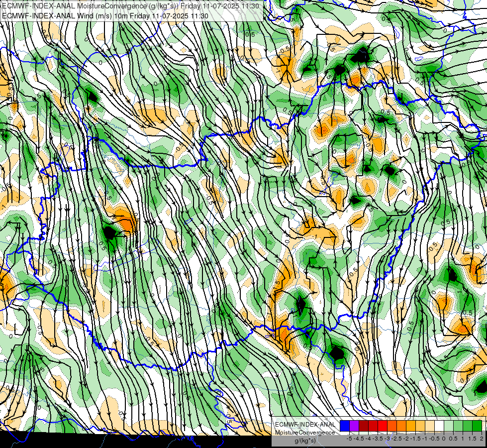487x448 pixels.
Task: Click the -5 legend tick label
Action: tap(349, 439)
